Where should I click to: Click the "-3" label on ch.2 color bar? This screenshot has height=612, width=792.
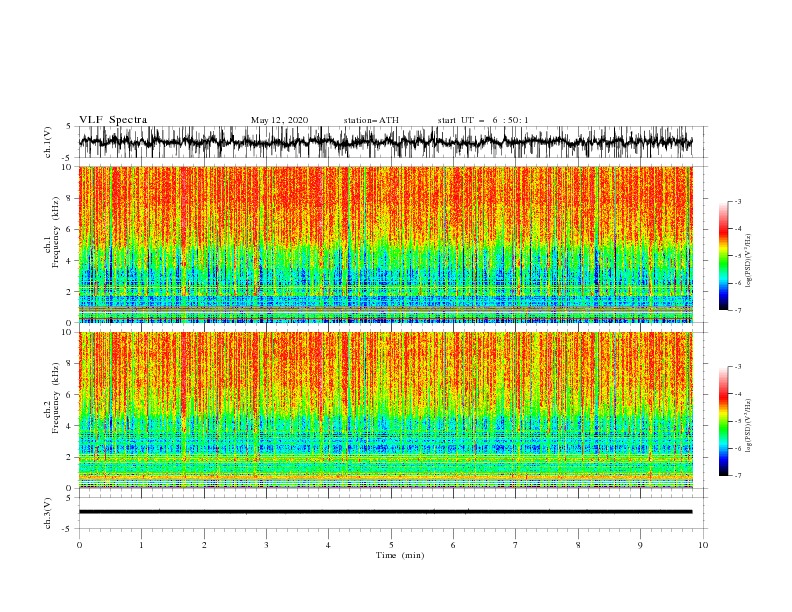click(738, 367)
